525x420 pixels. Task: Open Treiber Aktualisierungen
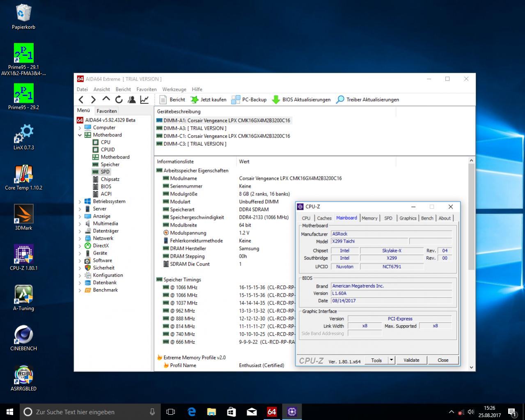367,99
